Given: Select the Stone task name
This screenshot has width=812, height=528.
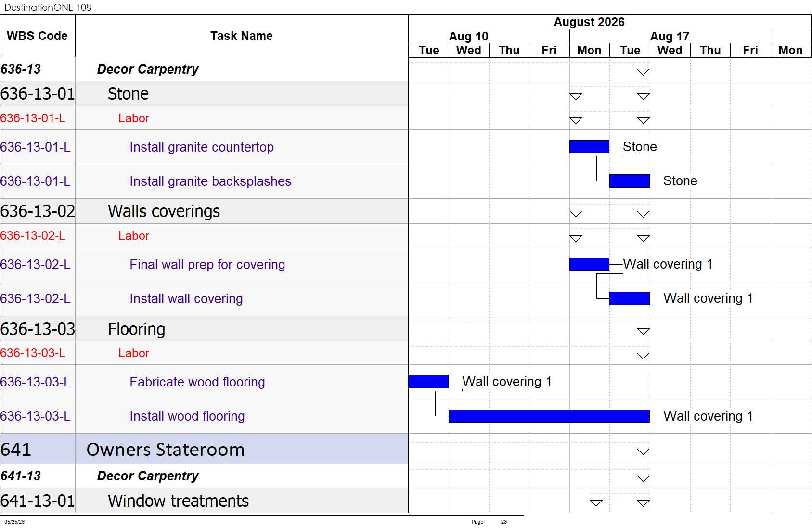Looking at the screenshot, I should 128,94.
